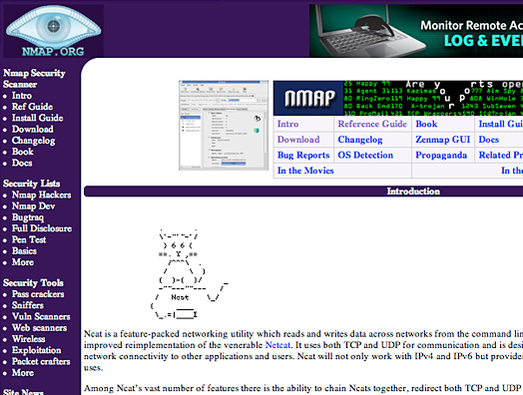
Task: Open Intro in the navigation table
Action: pyautogui.click(x=288, y=124)
